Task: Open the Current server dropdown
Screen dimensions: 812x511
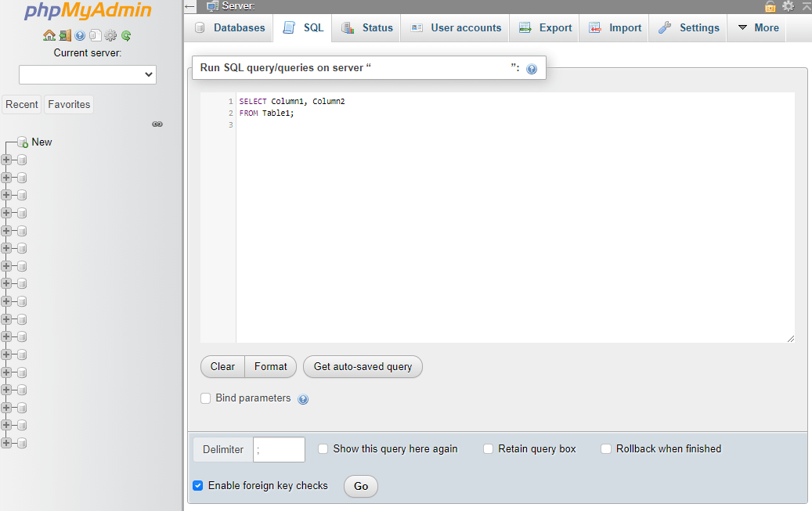Action: point(87,74)
